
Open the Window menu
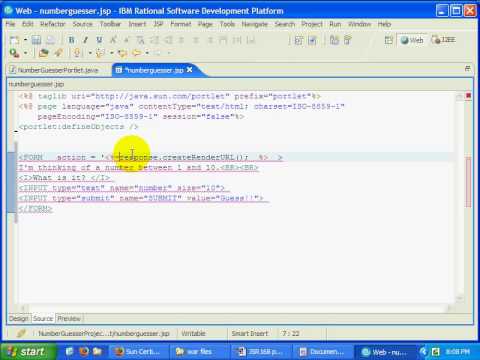[359, 24]
